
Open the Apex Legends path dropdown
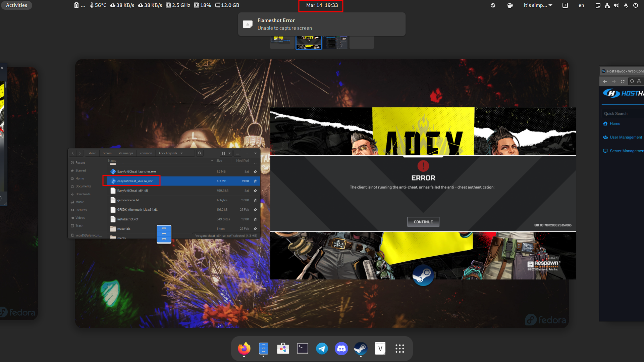point(182,153)
